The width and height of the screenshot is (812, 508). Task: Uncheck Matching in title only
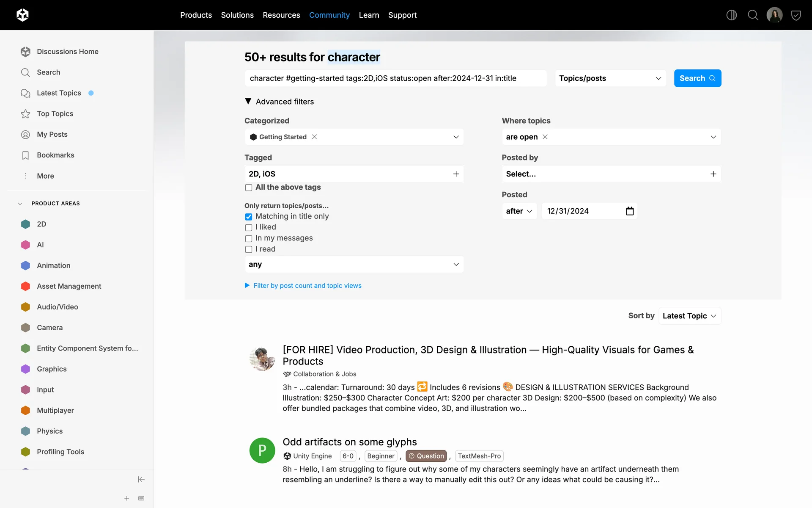[x=249, y=217]
